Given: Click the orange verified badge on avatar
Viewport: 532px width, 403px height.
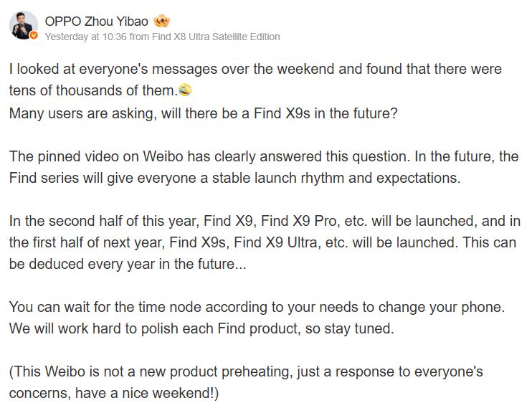Looking at the screenshot, I should click(34, 35).
